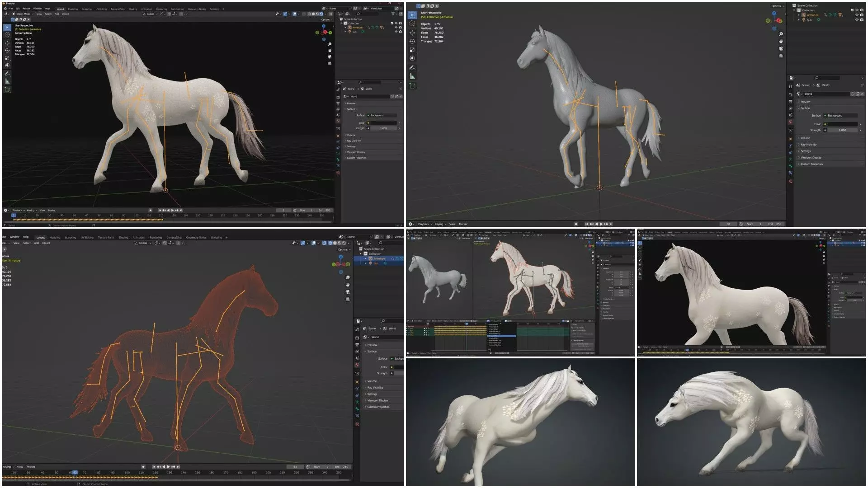Screen dimensions: 868x488
Task: Open the Surface Background shader dropdown, gray-horse window
Action: pyautogui.click(x=840, y=116)
